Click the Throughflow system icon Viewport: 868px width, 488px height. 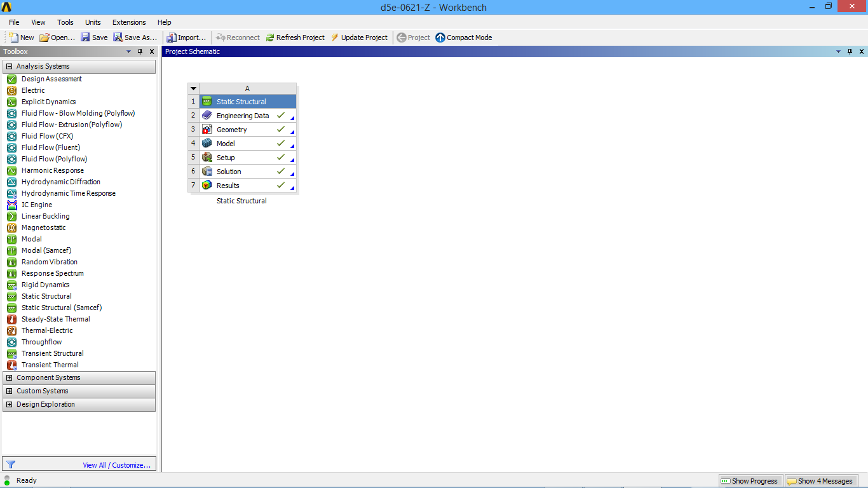pos(11,342)
